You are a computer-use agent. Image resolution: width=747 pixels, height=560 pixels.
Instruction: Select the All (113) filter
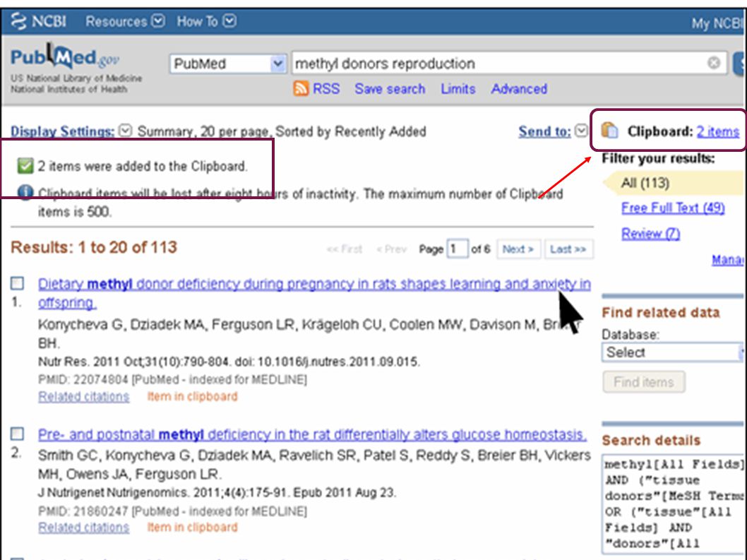[645, 183]
